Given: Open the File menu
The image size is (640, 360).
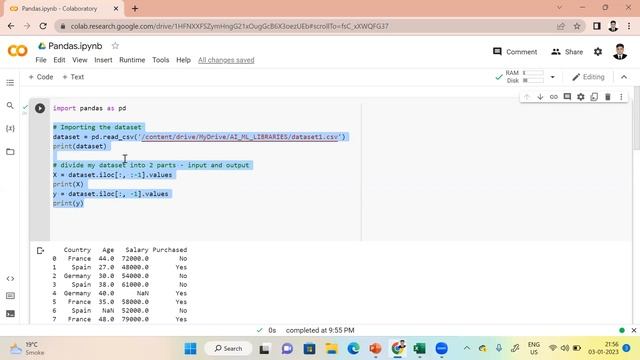Looking at the screenshot, I should [41, 60].
